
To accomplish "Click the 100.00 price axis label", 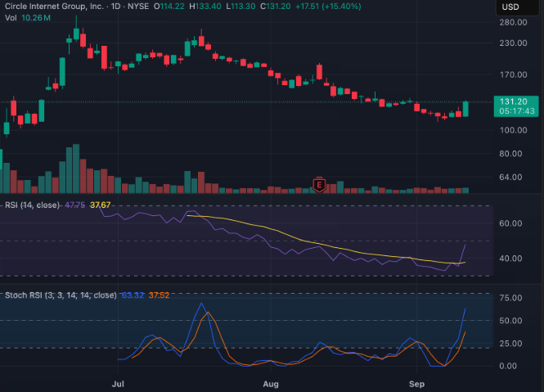I will (x=513, y=130).
